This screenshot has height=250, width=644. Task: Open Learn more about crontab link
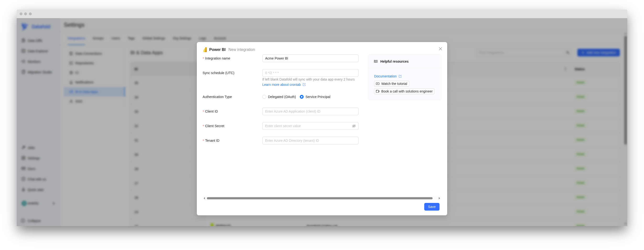pyautogui.click(x=281, y=85)
